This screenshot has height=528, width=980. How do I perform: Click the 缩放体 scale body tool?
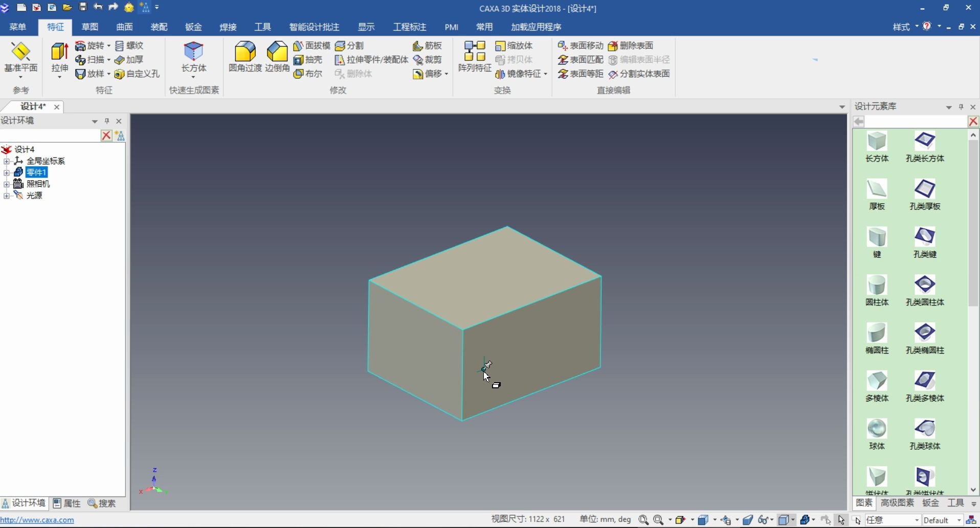(514, 46)
